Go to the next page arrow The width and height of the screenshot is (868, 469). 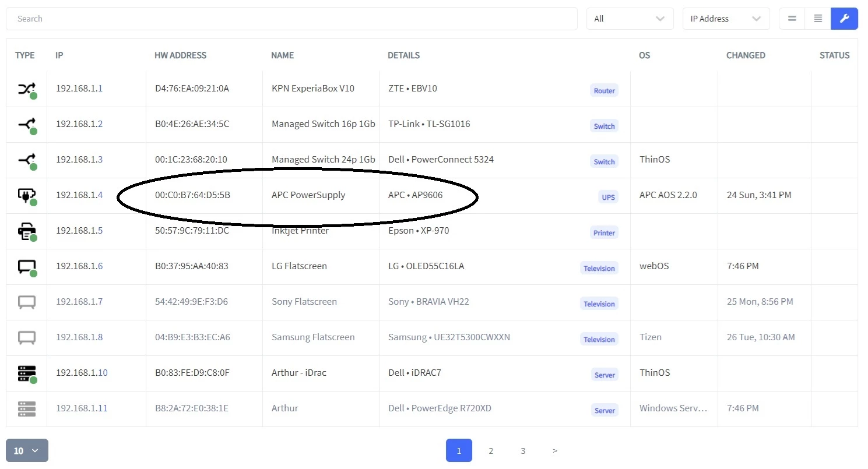tap(555, 450)
